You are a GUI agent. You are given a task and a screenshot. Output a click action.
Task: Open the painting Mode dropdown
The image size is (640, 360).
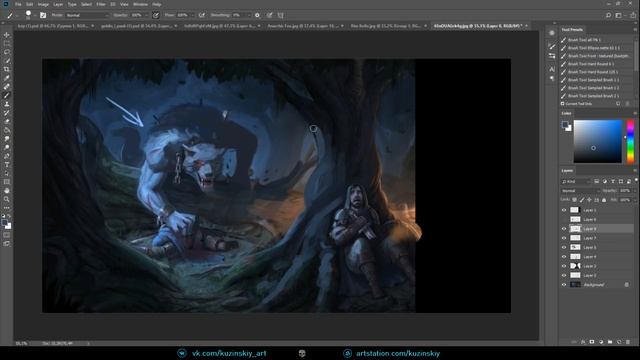(x=87, y=15)
